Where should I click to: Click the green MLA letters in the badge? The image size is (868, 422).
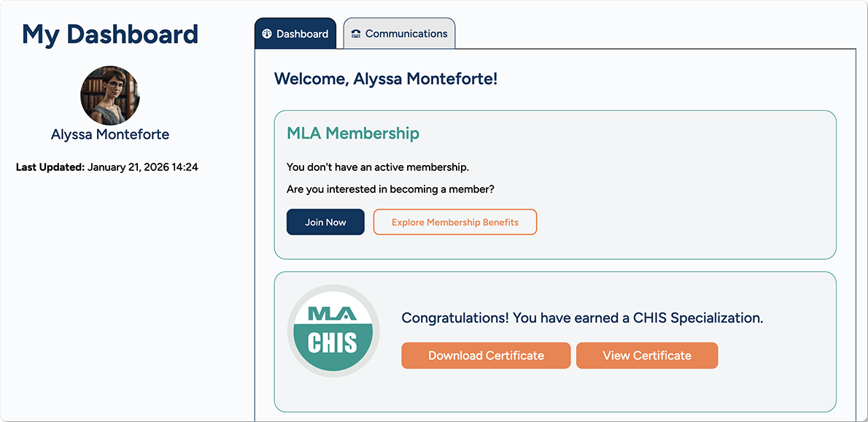pyautogui.click(x=333, y=313)
